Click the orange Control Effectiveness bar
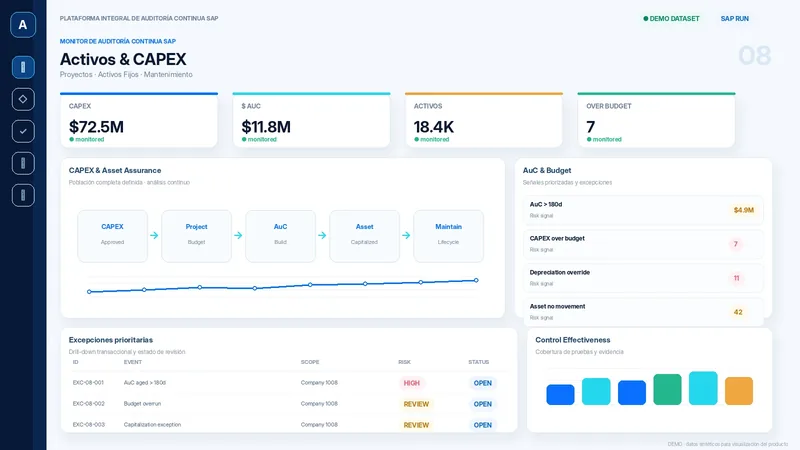 (x=739, y=391)
